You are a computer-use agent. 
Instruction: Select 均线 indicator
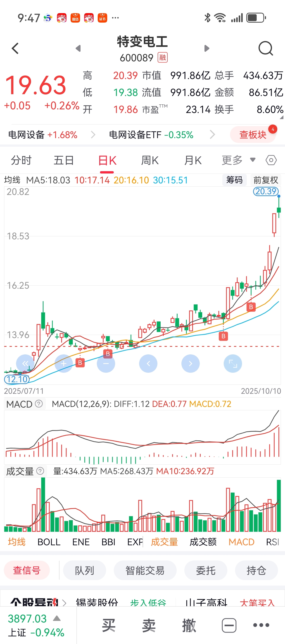tap(17, 542)
